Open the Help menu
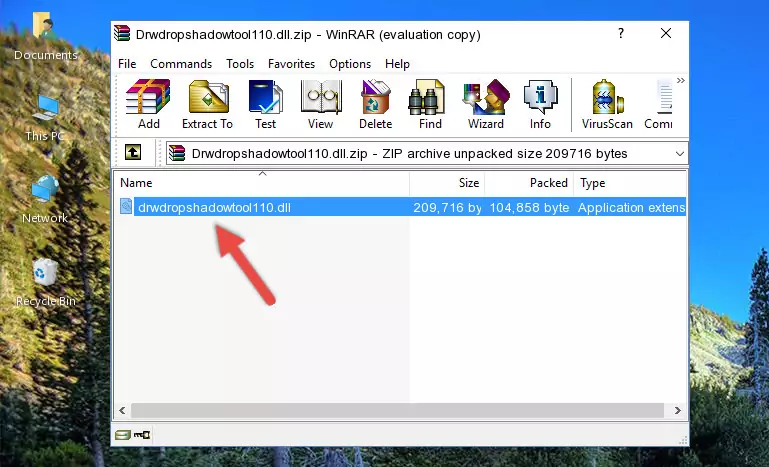This screenshot has width=769, height=467. [x=397, y=64]
